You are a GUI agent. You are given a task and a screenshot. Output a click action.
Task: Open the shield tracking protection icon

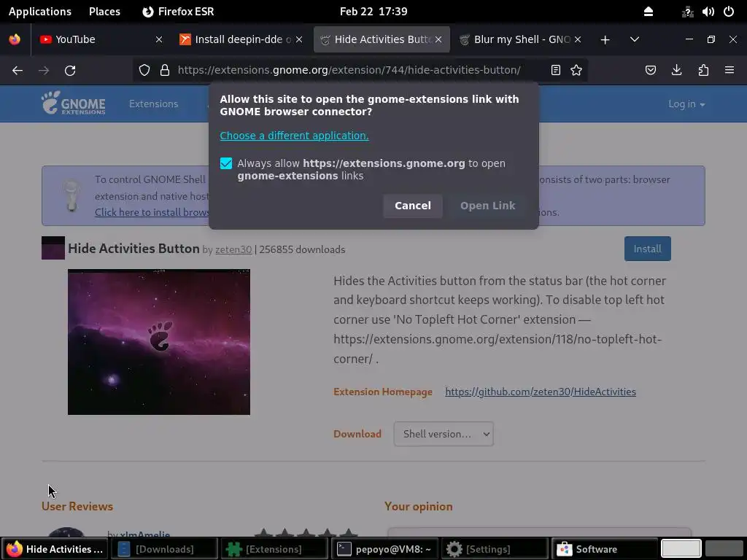[x=144, y=71]
